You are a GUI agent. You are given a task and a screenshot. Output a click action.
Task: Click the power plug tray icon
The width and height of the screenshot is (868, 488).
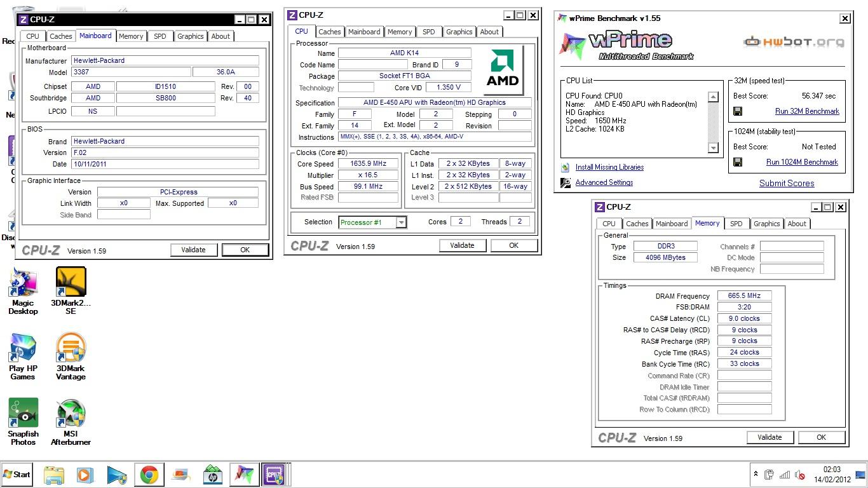[769, 474]
